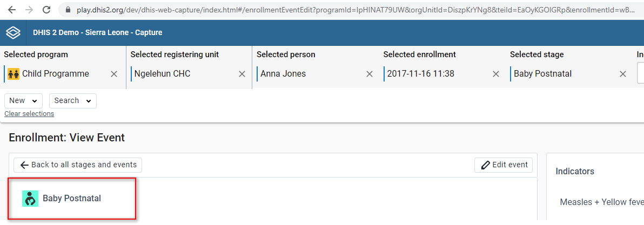Go back to all stages and events

click(78, 165)
